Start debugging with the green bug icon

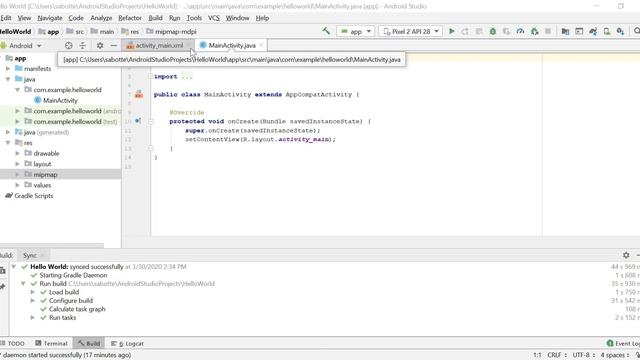493,31
